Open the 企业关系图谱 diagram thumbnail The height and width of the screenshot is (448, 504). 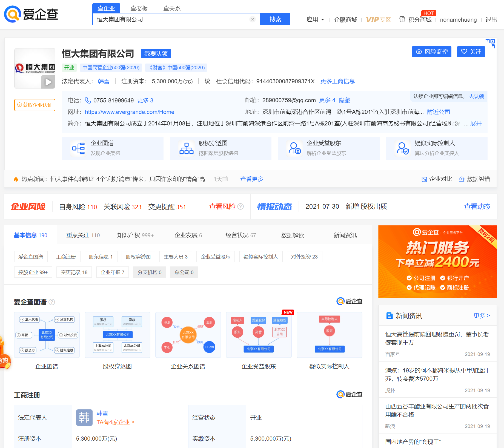[188, 335]
